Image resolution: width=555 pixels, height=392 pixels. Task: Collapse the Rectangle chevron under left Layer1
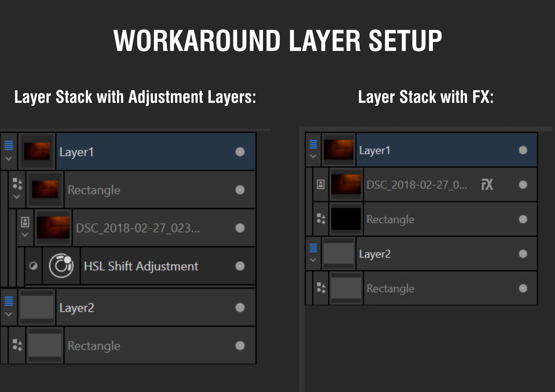tap(17, 196)
